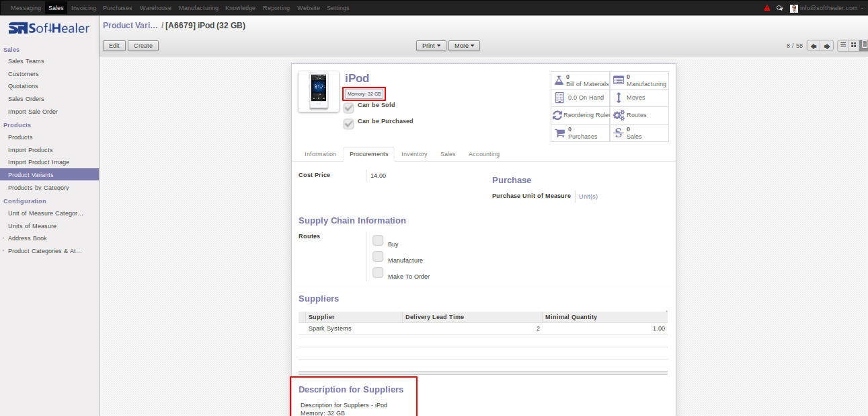This screenshot has width=868, height=416.
Task: Open the Purchases cart stat button
Action: 580,133
